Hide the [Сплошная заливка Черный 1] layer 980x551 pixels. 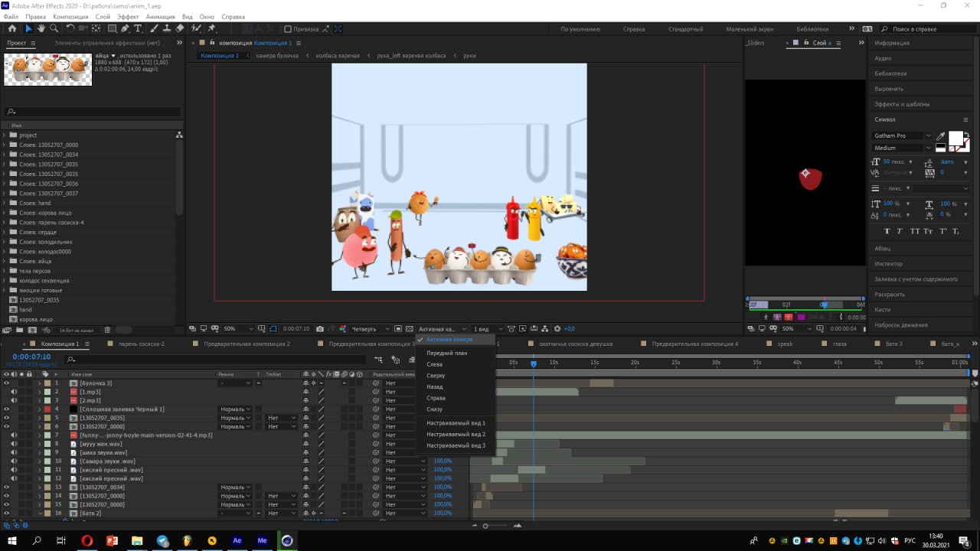pyautogui.click(x=6, y=409)
